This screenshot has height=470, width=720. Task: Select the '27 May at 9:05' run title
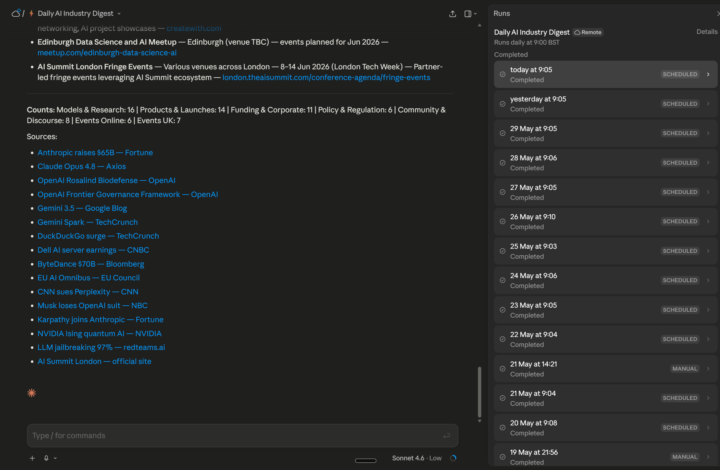(x=533, y=187)
